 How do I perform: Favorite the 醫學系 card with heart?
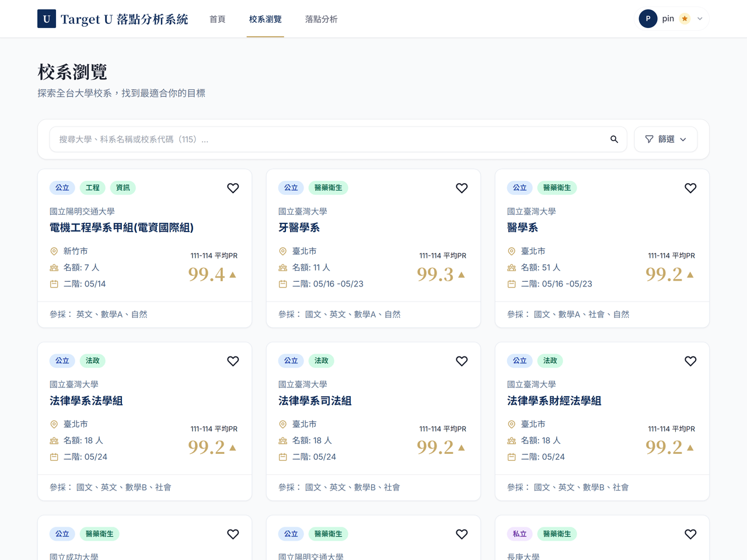point(690,188)
